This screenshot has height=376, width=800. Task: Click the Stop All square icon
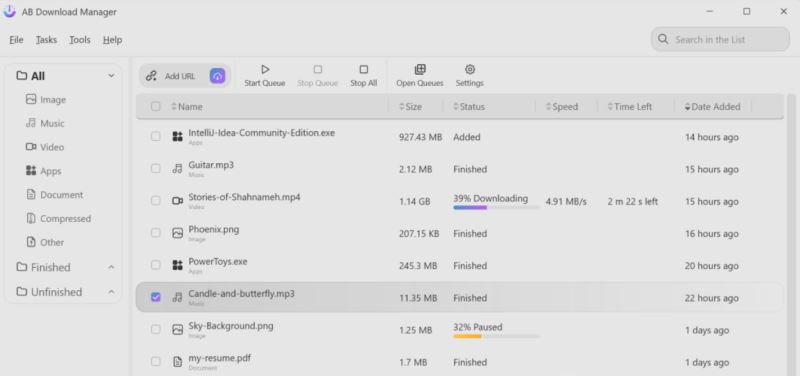coord(363,69)
